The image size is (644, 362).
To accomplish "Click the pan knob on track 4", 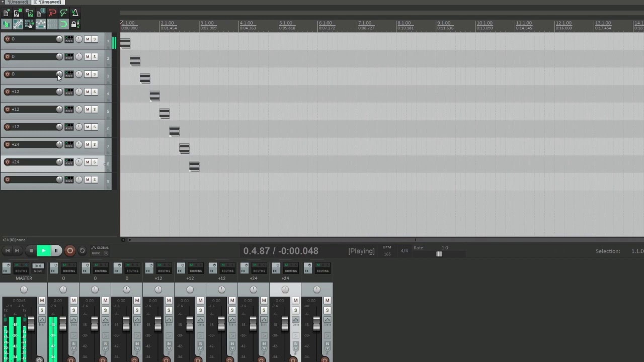I will point(78,92).
